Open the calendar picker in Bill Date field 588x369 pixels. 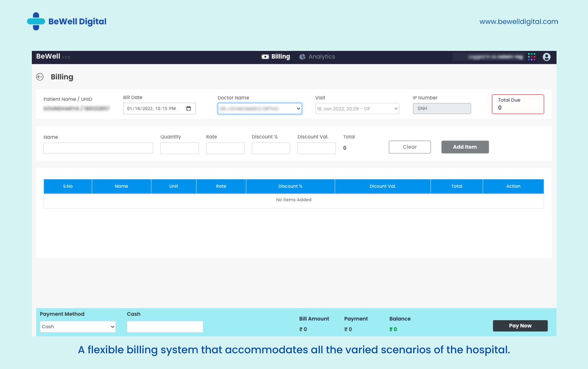pyautogui.click(x=188, y=108)
